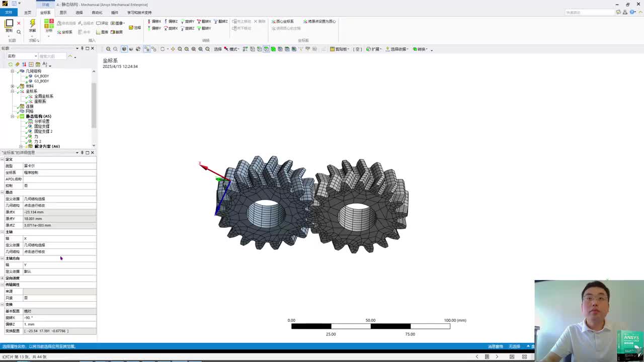Click the refresh icon in outline toolbar
Image resolution: width=644 pixels, height=362 pixels.
click(x=10, y=64)
